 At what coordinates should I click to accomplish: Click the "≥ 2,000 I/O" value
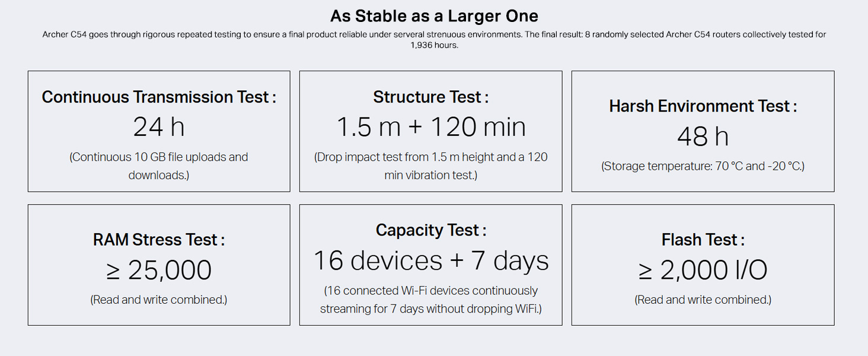[x=703, y=271]
